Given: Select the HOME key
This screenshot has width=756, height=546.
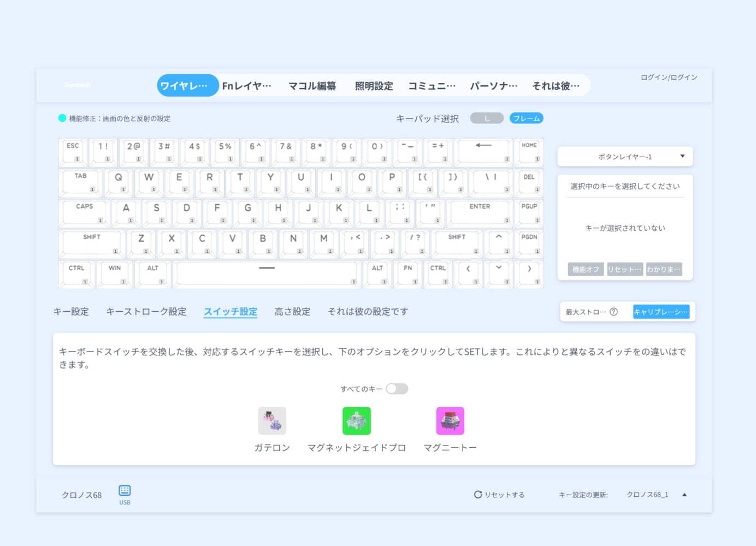Looking at the screenshot, I should point(529,152).
